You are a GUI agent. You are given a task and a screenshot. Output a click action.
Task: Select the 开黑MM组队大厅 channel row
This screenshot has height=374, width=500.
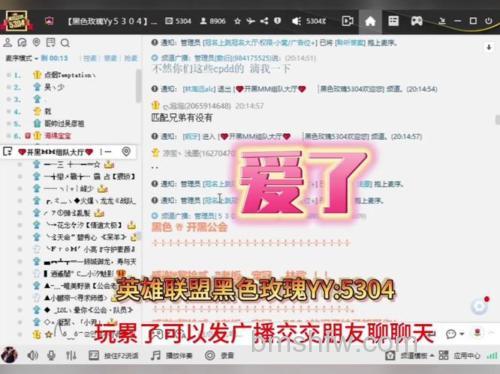68,152
